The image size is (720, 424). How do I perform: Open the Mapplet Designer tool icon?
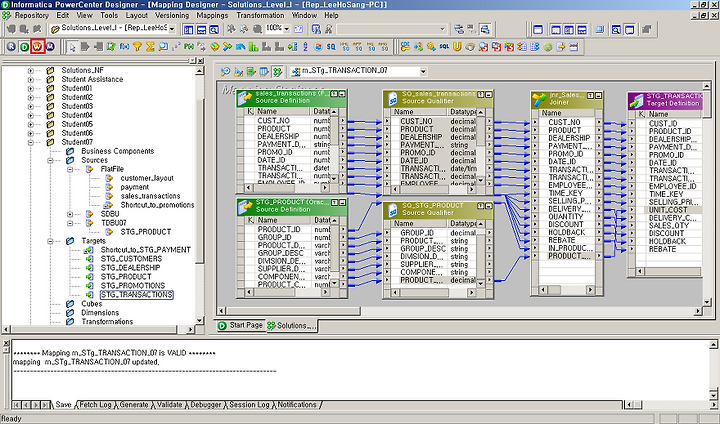(264, 72)
